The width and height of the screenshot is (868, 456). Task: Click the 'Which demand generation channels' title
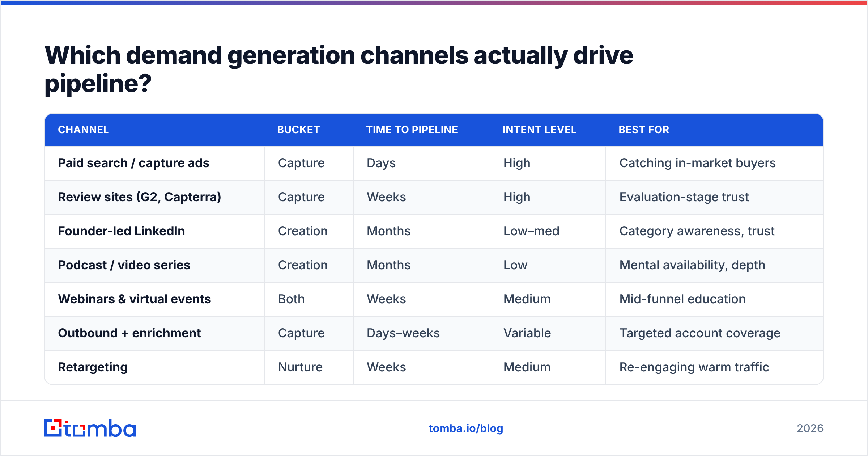[x=339, y=69]
